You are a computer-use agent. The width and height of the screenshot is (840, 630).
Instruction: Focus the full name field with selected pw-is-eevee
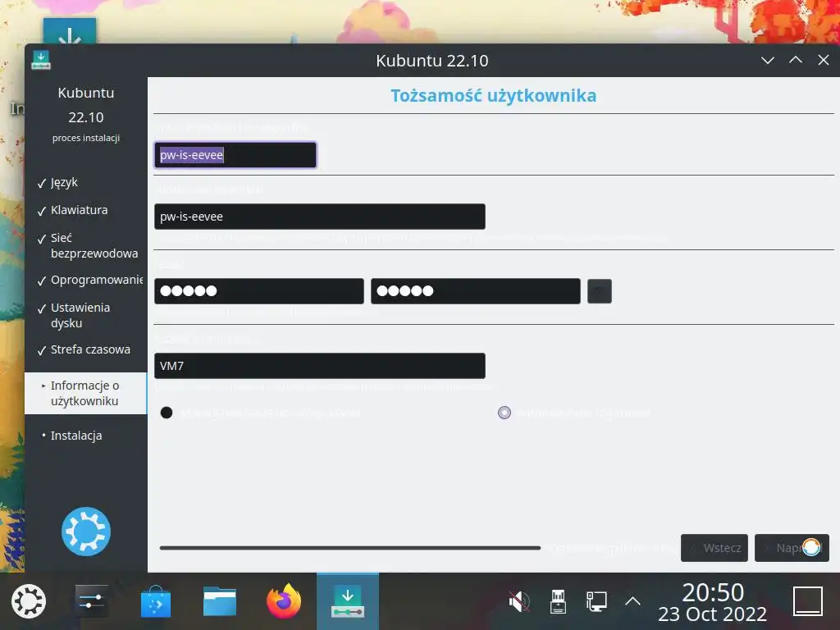[235, 155]
